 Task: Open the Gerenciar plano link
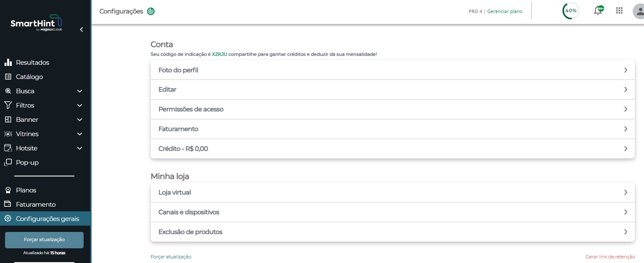(505, 11)
